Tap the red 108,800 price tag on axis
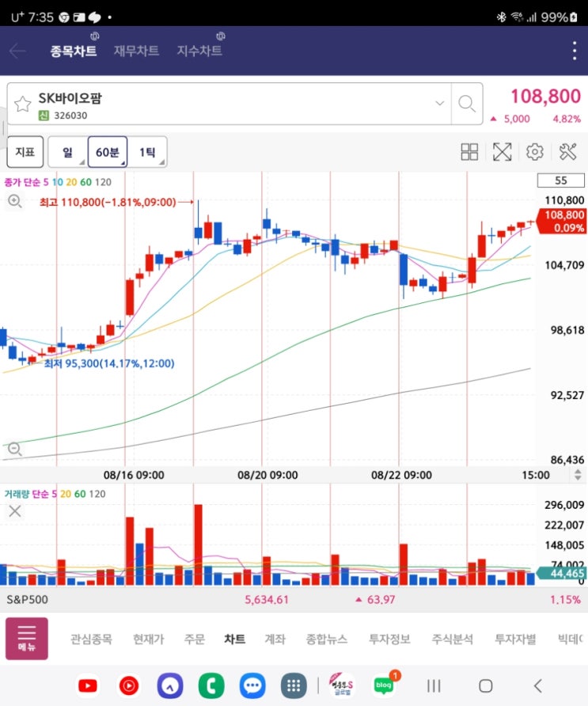Image resolution: width=588 pixels, height=706 pixels. coord(560,221)
